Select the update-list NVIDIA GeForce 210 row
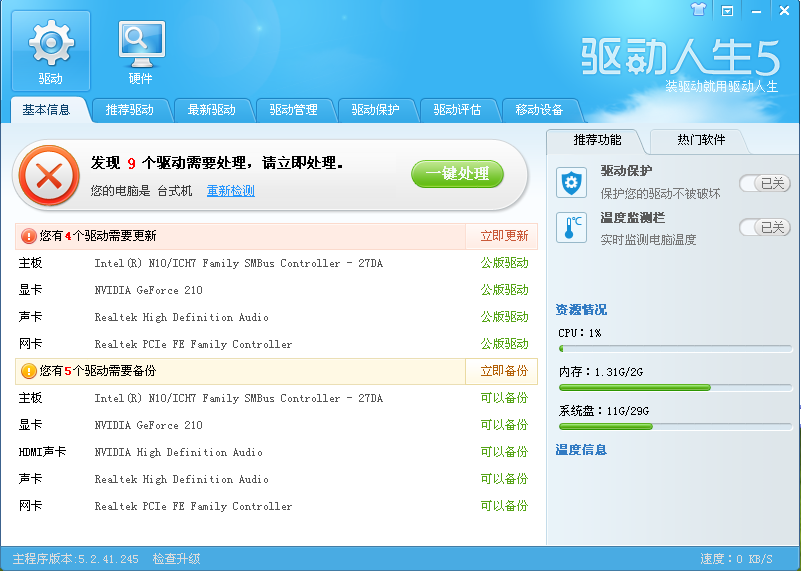The width and height of the screenshot is (801, 571). coord(276,290)
